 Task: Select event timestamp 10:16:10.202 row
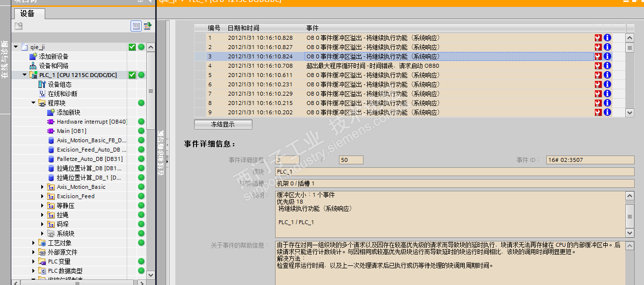(409, 112)
